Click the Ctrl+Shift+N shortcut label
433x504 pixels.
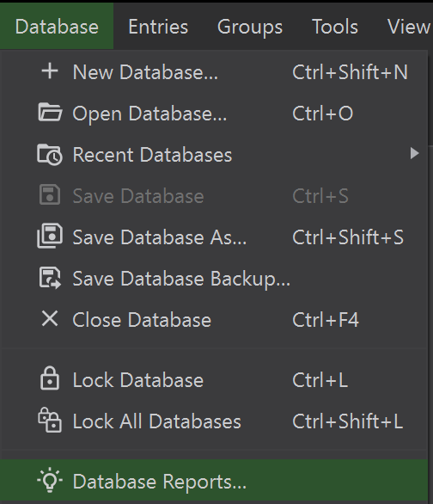[x=350, y=72]
